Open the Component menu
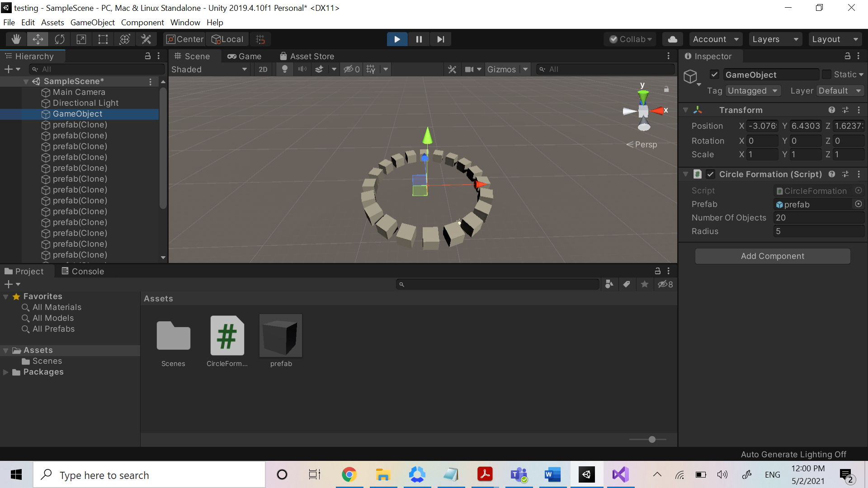Viewport: 868px width, 488px height. [x=142, y=22]
